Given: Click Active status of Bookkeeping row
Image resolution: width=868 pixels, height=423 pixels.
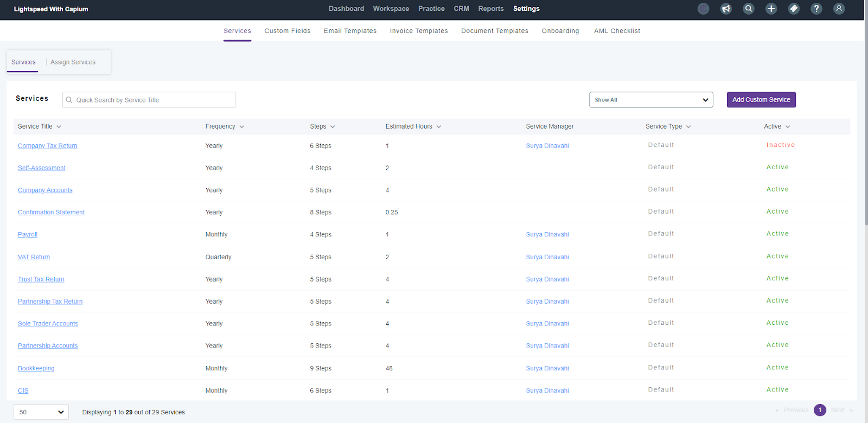Looking at the screenshot, I should point(777,367).
